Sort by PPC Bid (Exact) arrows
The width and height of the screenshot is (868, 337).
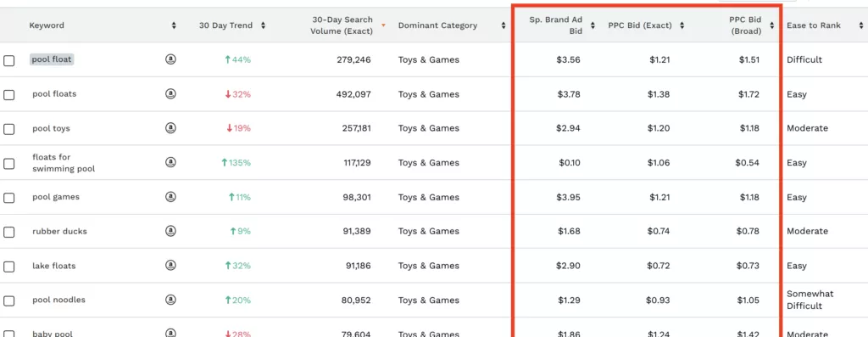coord(682,25)
